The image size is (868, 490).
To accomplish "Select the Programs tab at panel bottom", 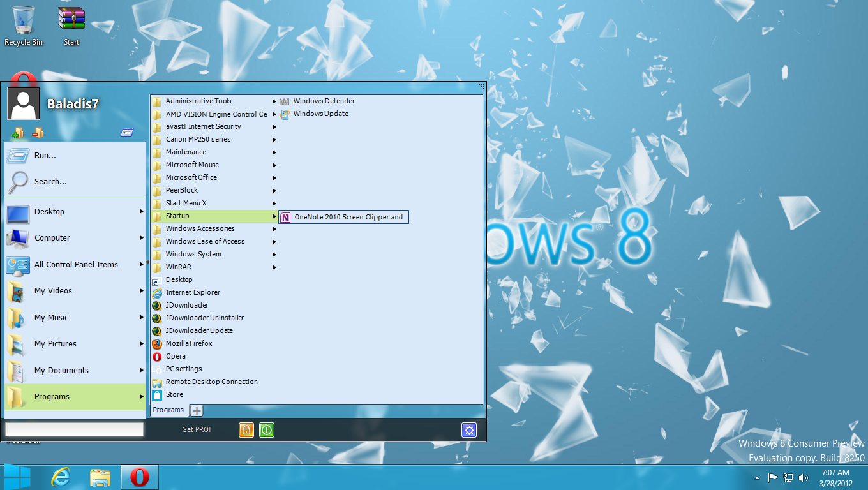I will pyautogui.click(x=169, y=410).
